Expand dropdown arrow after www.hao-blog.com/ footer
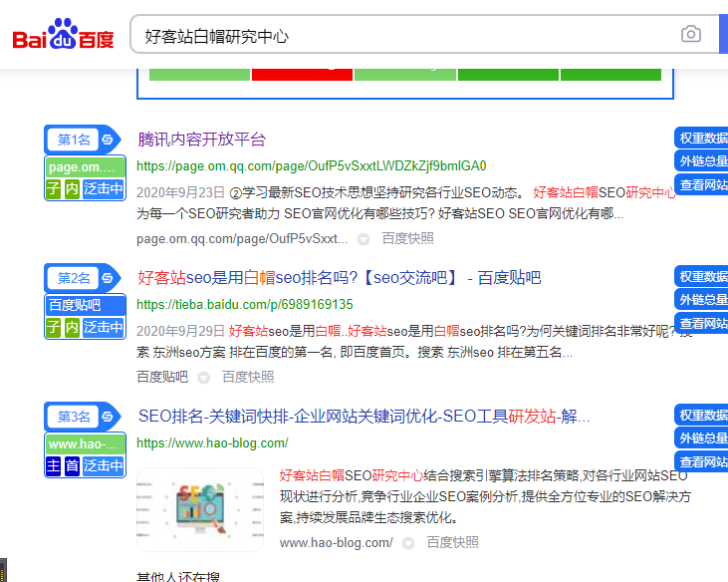Image resolution: width=728 pixels, height=582 pixels. click(408, 543)
